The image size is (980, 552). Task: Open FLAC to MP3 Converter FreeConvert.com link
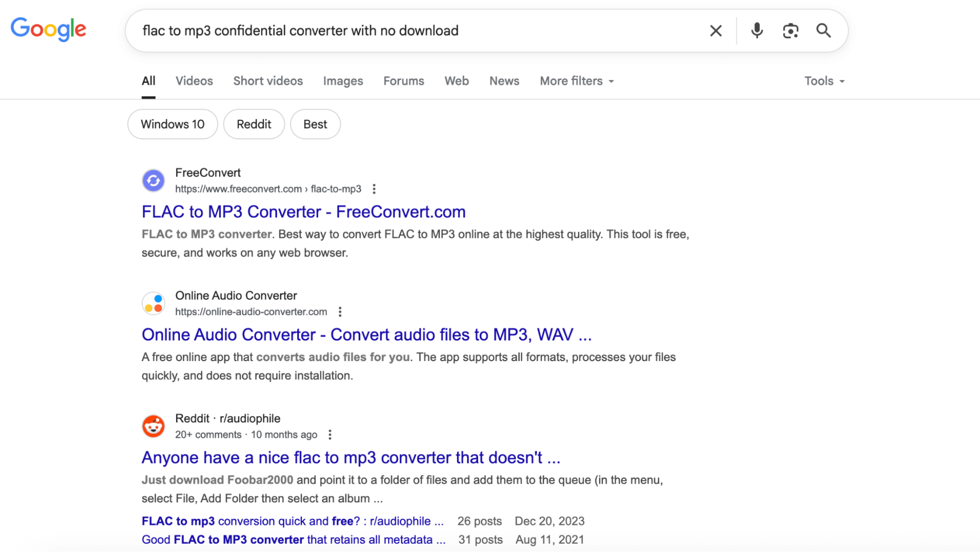pos(303,212)
